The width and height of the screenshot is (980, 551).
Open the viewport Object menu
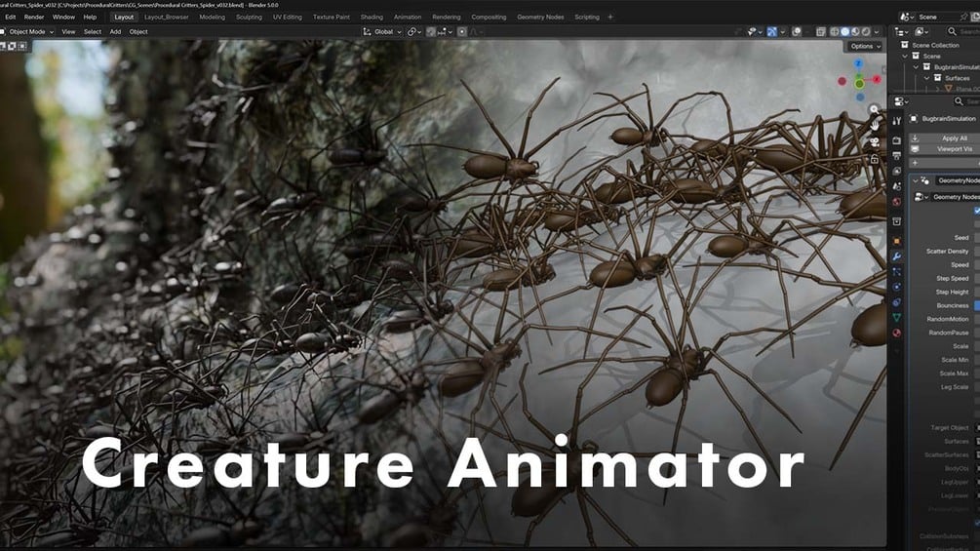tap(138, 31)
